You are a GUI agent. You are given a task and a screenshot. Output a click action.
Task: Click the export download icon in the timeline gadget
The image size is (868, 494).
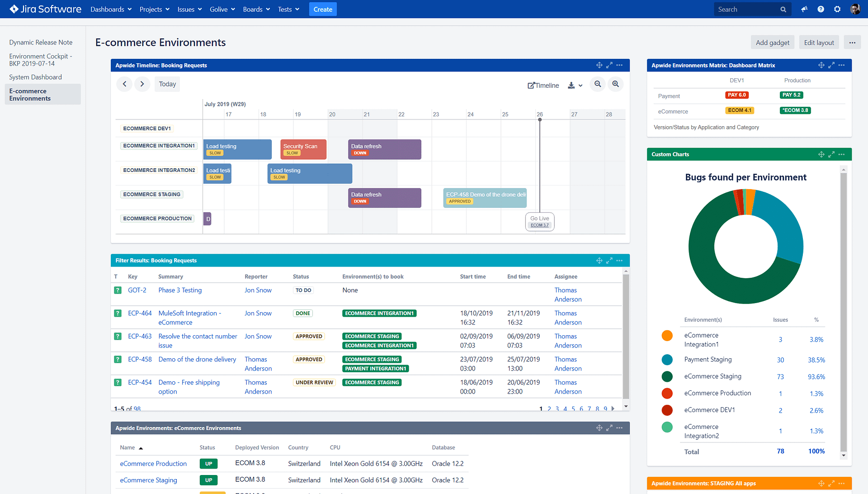click(x=571, y=85)
